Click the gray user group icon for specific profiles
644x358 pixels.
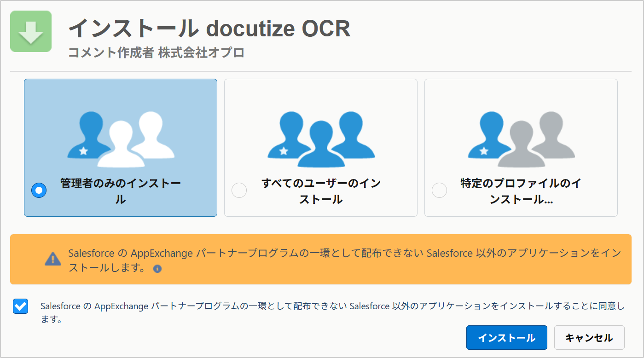[521, 138]
